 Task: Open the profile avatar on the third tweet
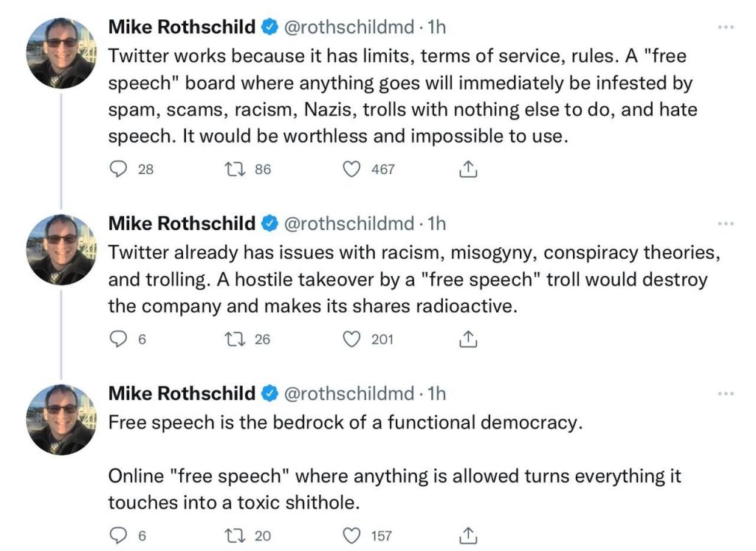pyautogui.click(x=62, y=418)
